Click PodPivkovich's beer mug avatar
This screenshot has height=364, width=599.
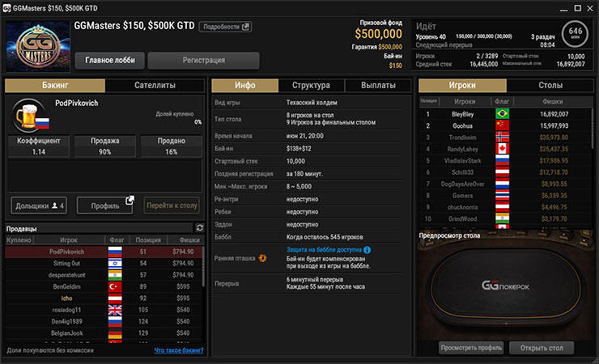pos(32,116)
